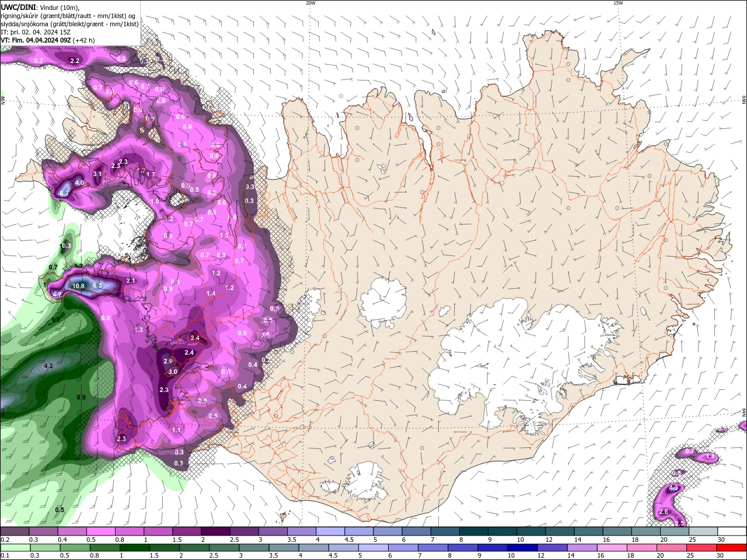Click the 3.1 snowfall value label
Image resolution: width=747 pixels, height=560 pixels.
pos(97,174)
